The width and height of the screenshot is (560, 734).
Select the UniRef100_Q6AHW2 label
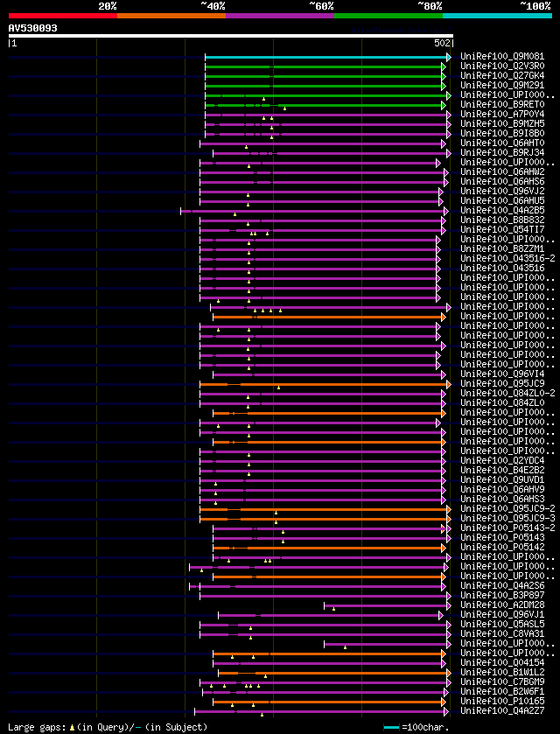click(x=502, y=171)
